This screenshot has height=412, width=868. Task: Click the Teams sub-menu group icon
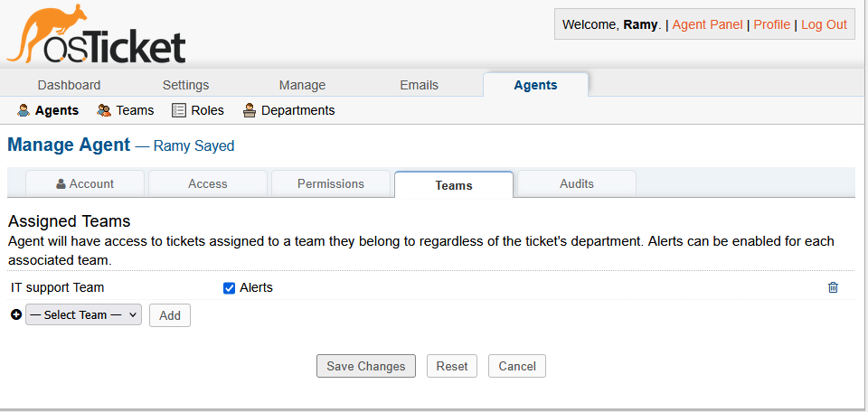(x=104, y=110)
